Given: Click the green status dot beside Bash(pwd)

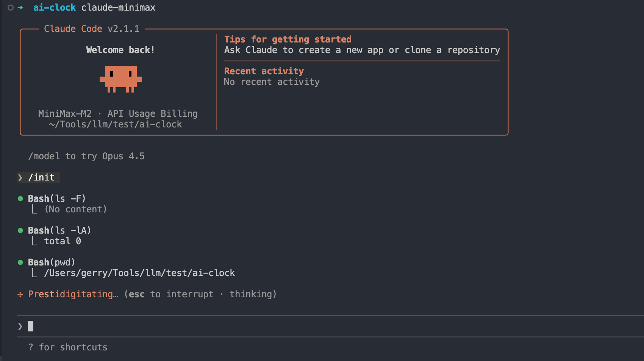Looking at the screenshot, I should tap(20, 262).
